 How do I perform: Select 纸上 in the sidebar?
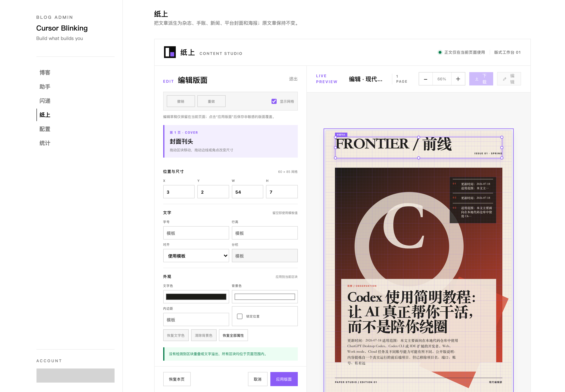pyautogui.click(x=45, y=115)
